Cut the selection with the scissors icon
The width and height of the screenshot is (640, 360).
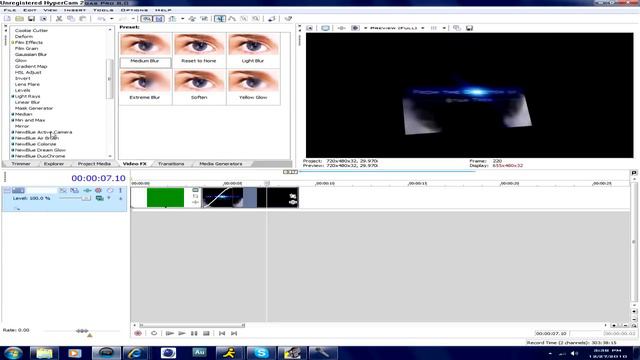point(59,19)
